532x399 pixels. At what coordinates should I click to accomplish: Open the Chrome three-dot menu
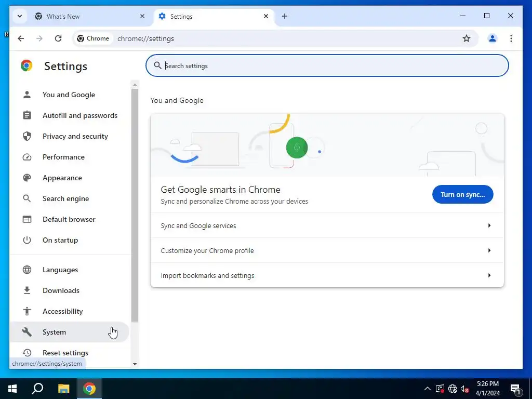pyautogui.click(x=511, y=38)
